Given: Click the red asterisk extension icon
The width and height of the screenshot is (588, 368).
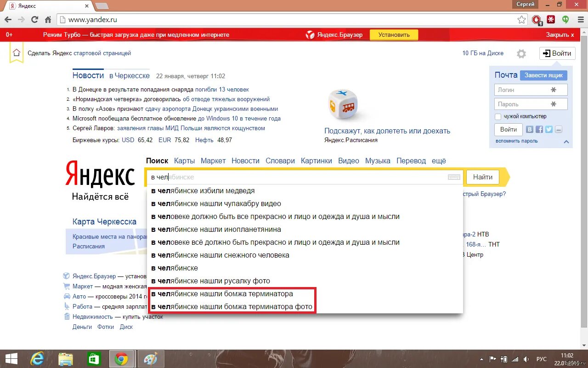Looking at the screenshot, I should coord(551,20).
